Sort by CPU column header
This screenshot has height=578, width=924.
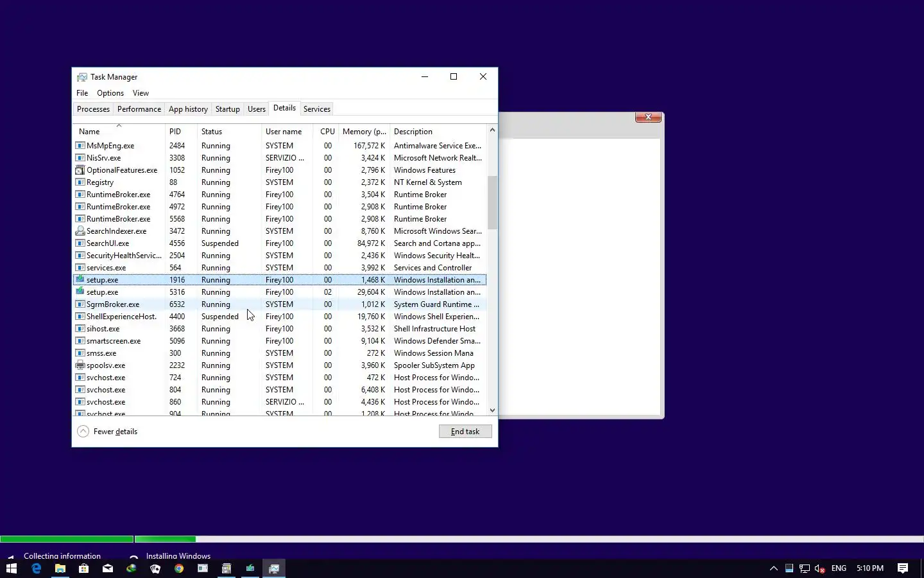[x=326, y=131]
